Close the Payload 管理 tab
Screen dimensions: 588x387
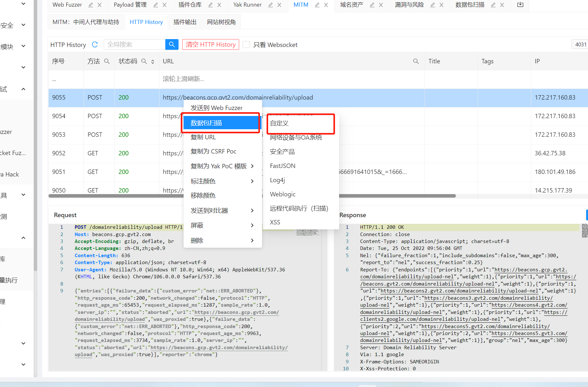(164, 5)
